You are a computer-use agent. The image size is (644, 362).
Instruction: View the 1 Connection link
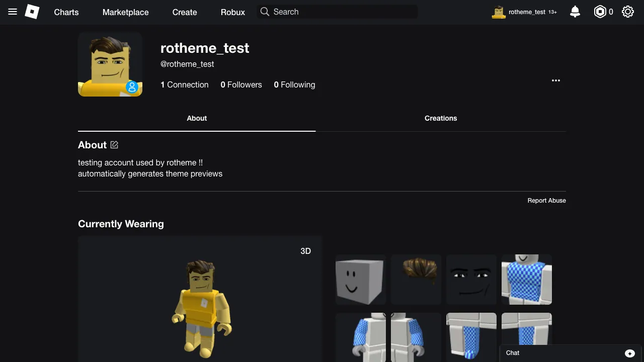184,84
